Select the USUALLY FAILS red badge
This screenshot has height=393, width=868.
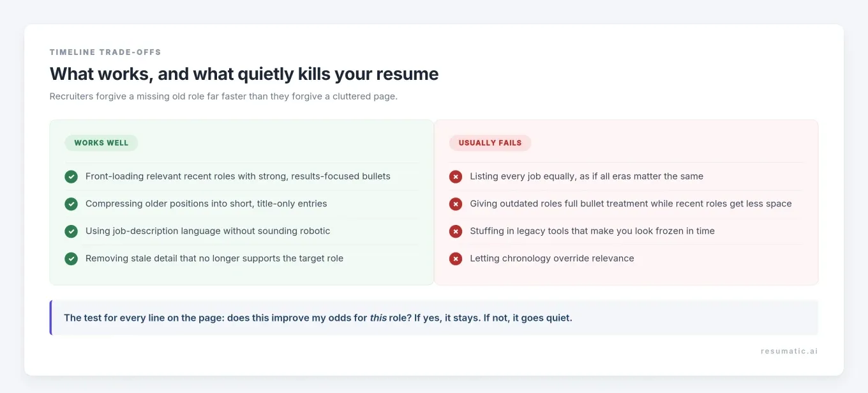[x=490, y=143]
